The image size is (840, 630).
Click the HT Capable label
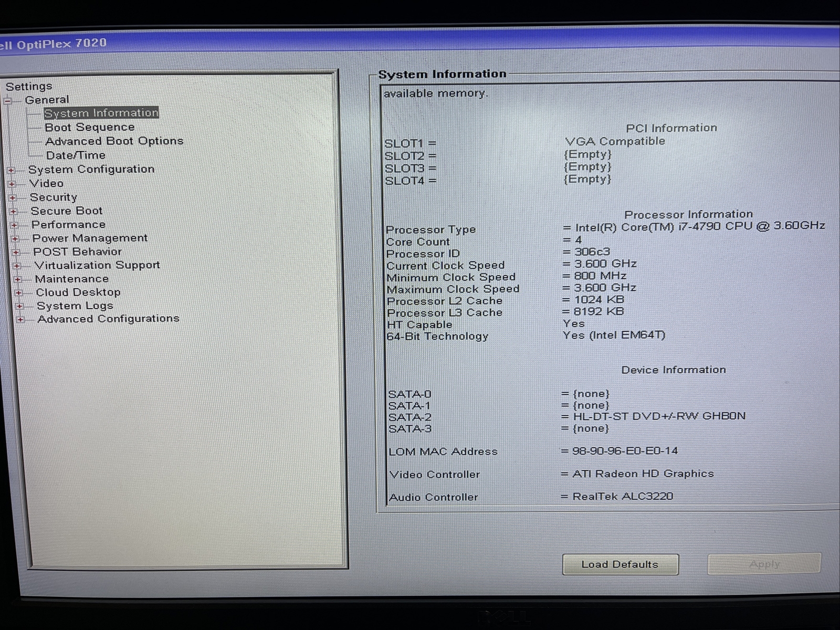coord(419,325)
